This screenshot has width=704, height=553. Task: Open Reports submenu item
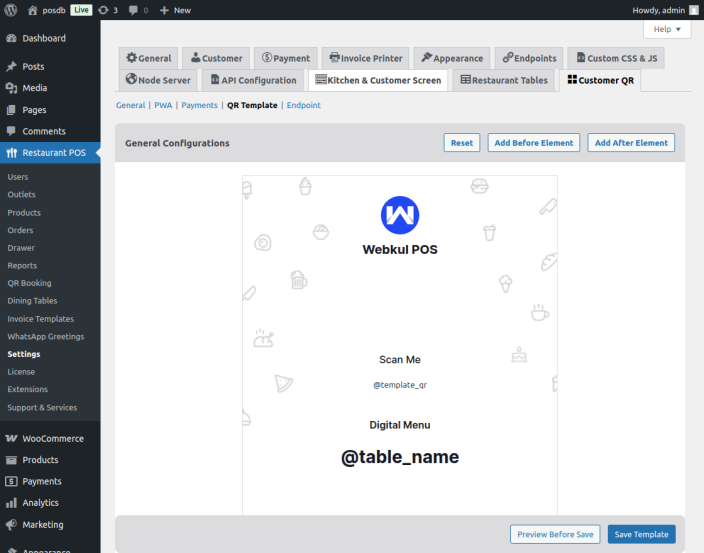pyautogui.click(x=22, y=266)
